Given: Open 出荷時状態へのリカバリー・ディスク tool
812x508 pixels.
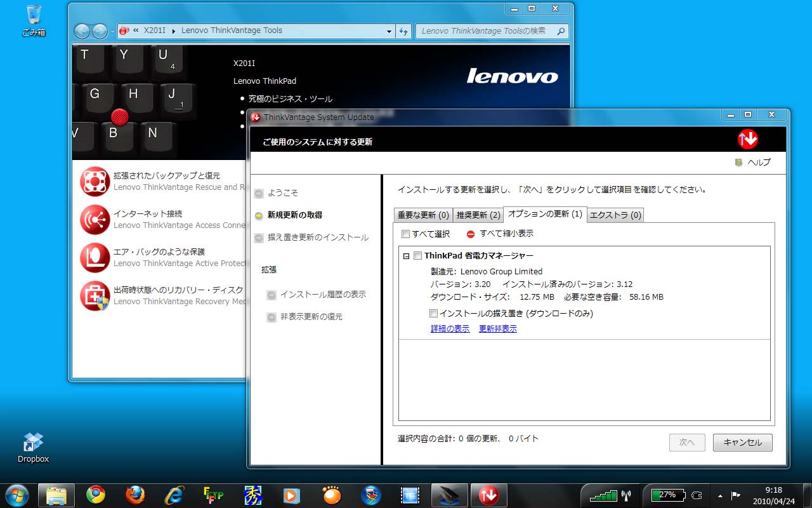Looking at the screenshot, I should [178, 290].
